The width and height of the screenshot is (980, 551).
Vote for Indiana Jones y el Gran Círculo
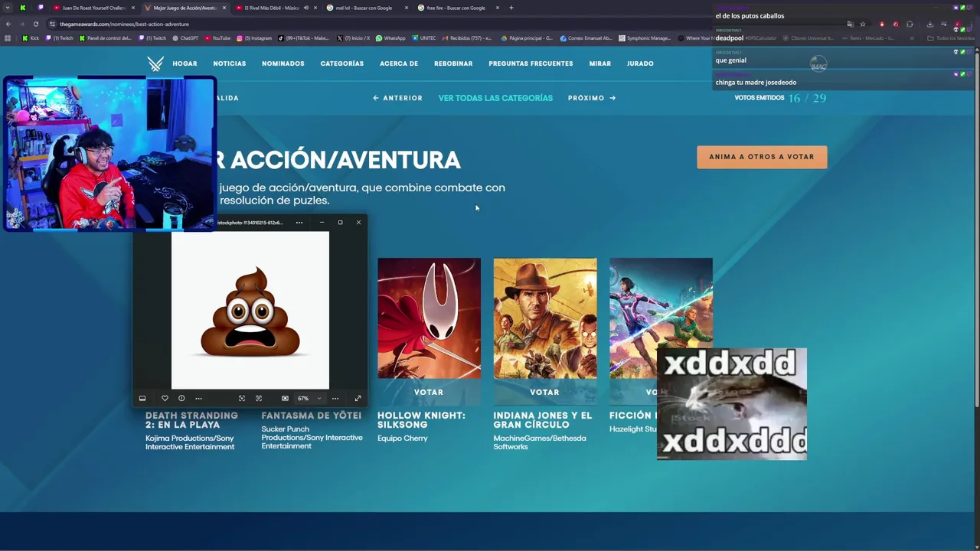545,392
